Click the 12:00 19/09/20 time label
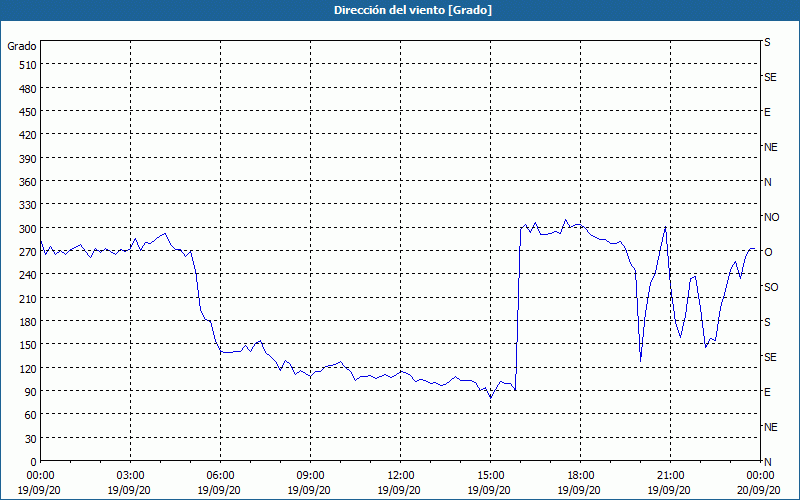800x500 pixels. click(401, 483)
